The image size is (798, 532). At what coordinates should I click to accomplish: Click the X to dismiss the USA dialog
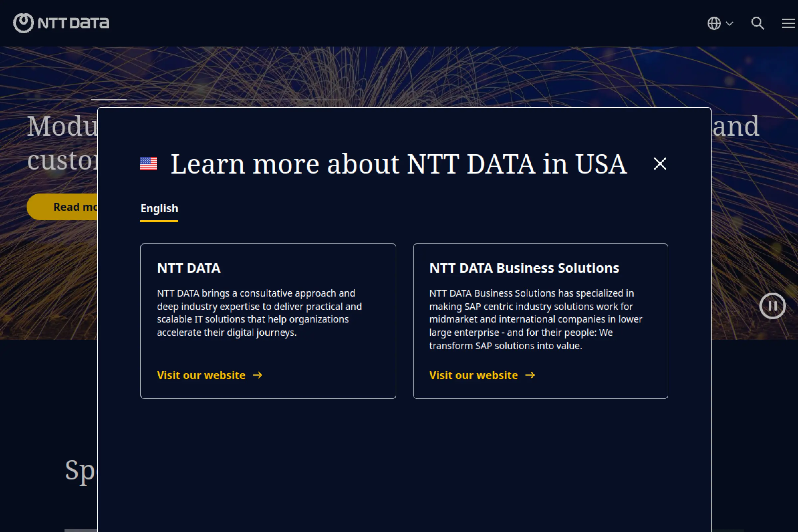660,164
